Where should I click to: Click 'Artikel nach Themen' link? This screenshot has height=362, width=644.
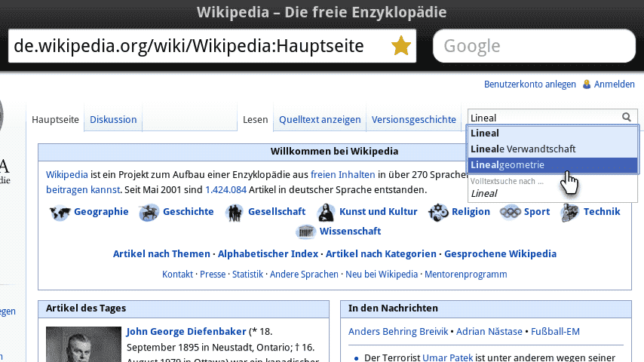[161, 254]
